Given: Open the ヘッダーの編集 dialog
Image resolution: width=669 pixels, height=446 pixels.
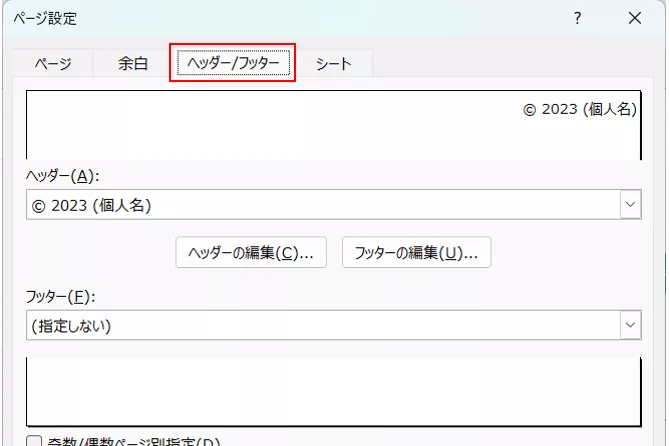Looking at the screenshot, I should point(251,253).
